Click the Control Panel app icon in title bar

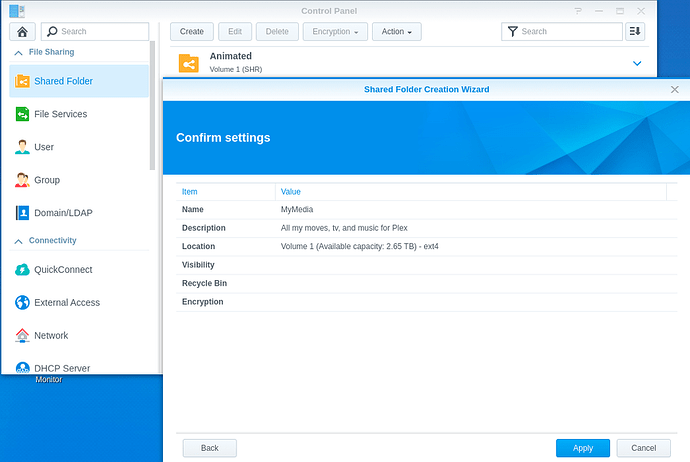click(x=17, y=11)
